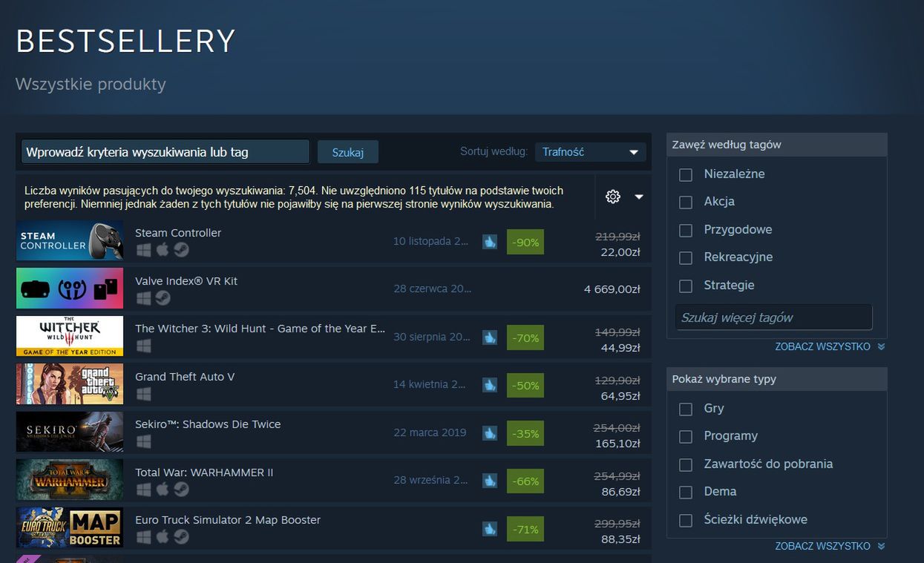
Task: Click the 165,10zł discounted price
Action: tap(617, 444)
